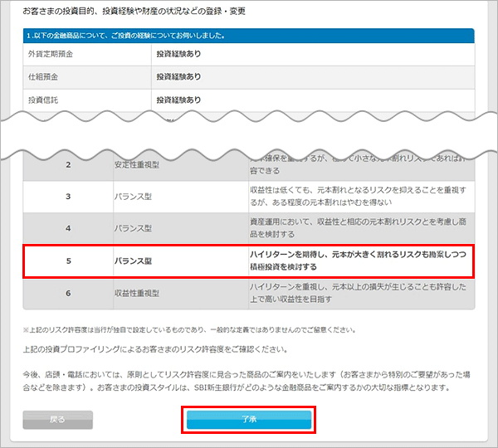
Task: Click the 資産運用において description in row 4
Action: tap(360, 227)
